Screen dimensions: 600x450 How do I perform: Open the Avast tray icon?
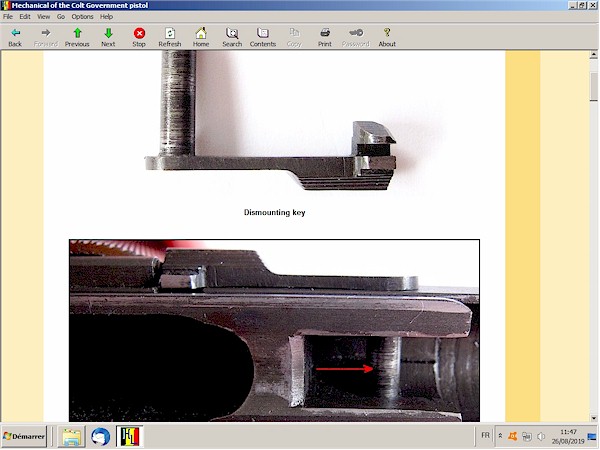click(513, 436)
